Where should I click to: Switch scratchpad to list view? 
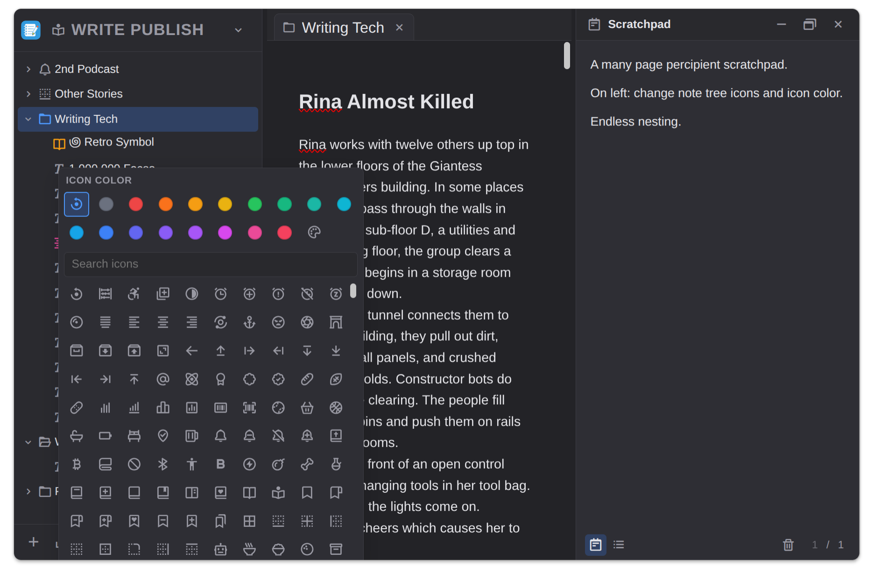pos(619,545)
